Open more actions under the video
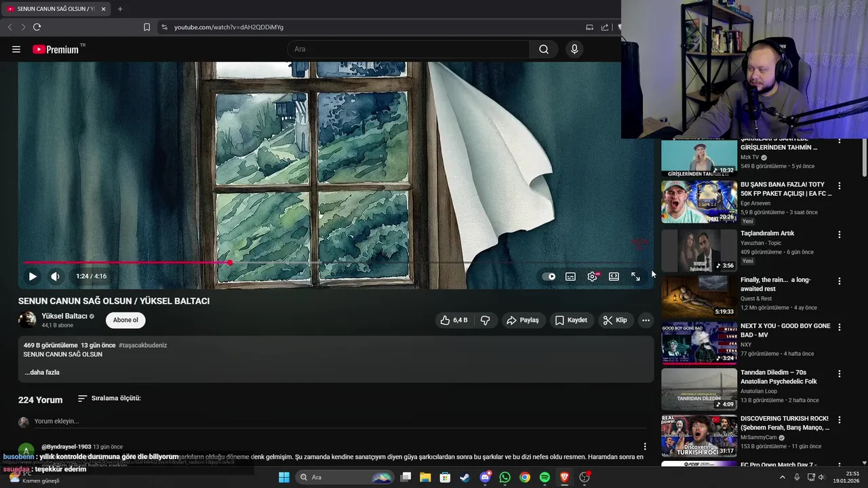This screenshot has height=488, width=868. point(646,320)
